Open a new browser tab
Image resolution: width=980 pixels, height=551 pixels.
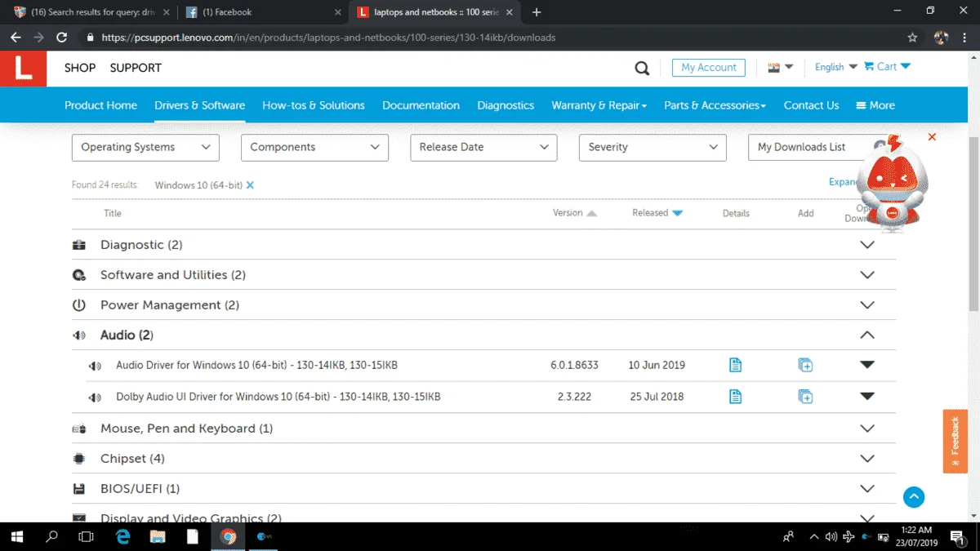(x=537, y=12)
